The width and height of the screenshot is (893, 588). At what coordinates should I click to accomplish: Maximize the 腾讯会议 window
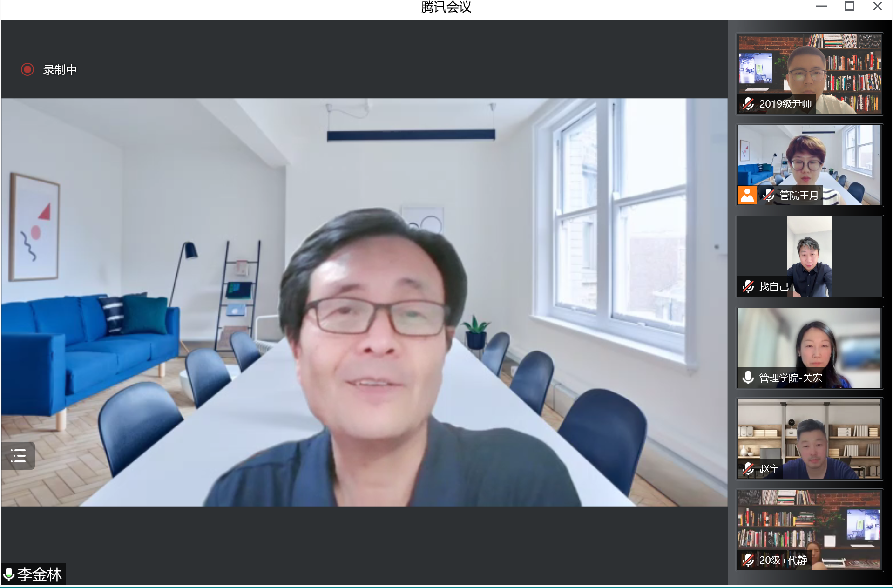[849, 7]
